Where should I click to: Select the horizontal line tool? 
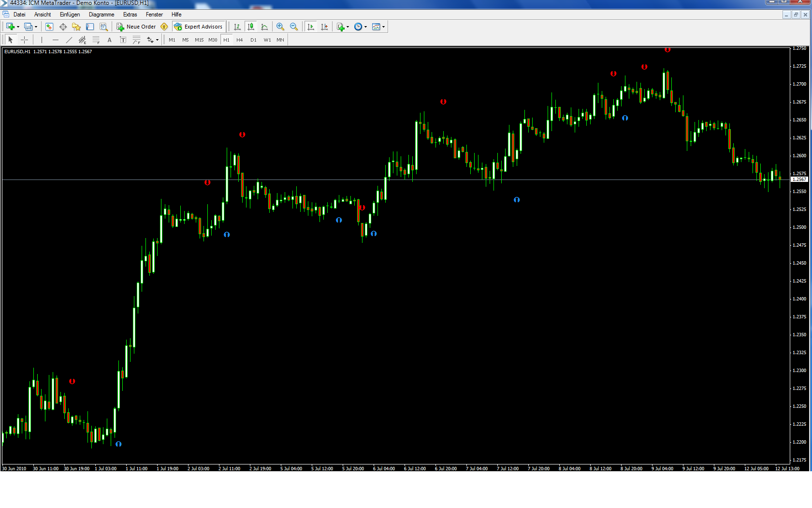tap(55, 40)
